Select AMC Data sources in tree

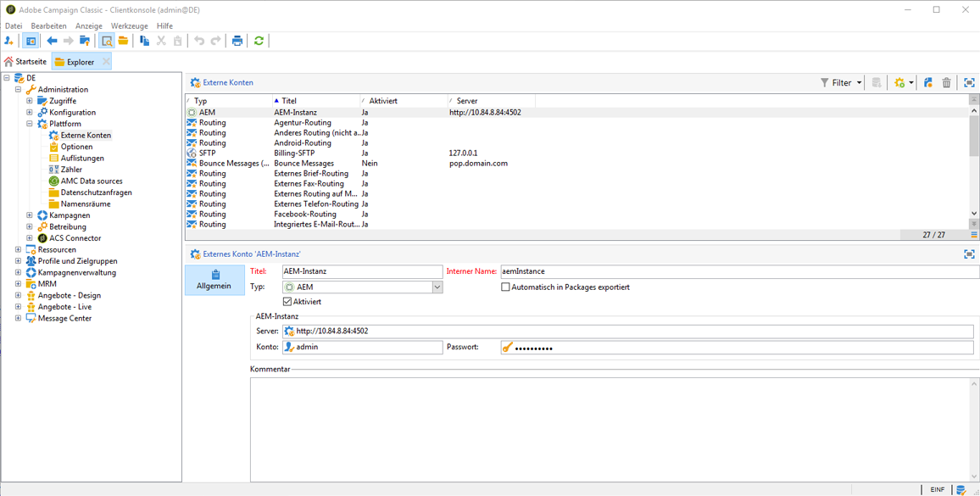[x=92, y=181]
